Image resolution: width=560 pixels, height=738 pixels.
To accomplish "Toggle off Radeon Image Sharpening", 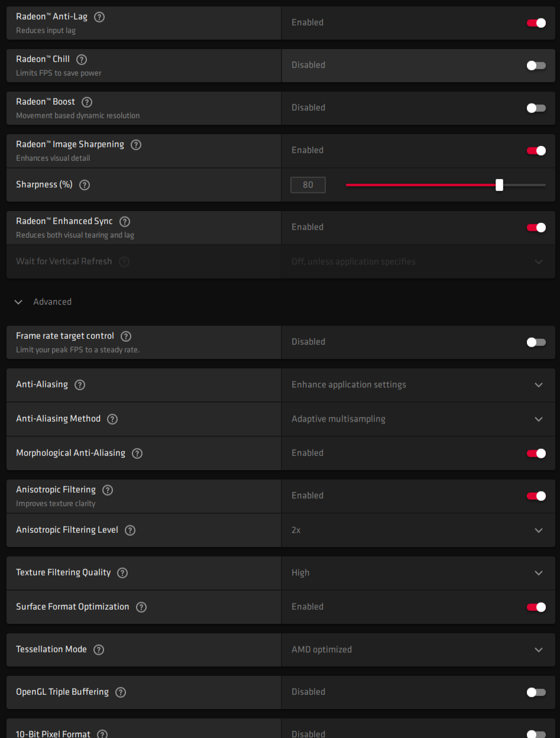I will (536, 151).
